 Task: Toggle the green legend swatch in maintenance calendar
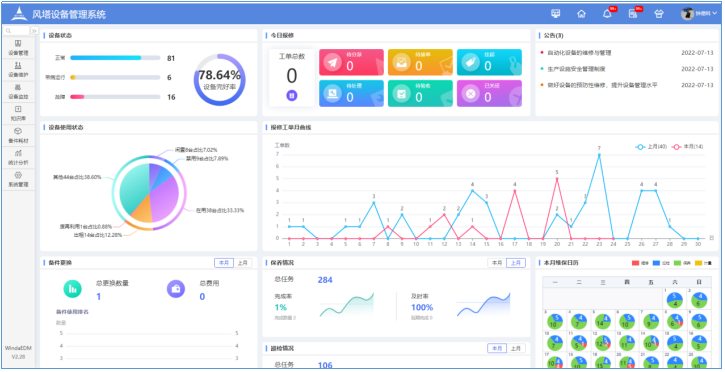[677, 263]
